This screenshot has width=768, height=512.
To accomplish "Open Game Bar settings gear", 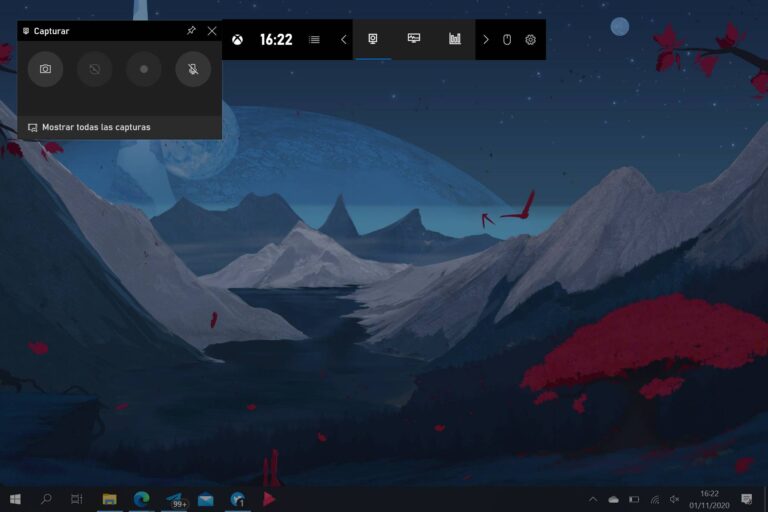I will coord(530,40).
